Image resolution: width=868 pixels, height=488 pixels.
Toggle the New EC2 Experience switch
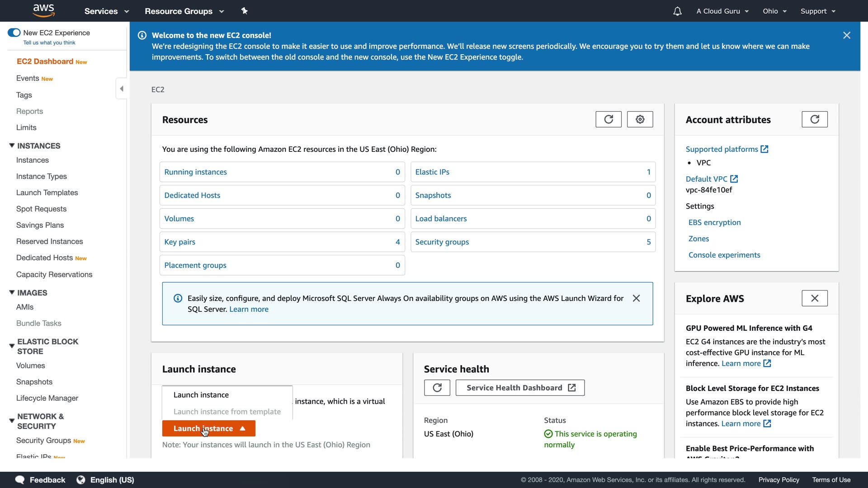(14, 33)
